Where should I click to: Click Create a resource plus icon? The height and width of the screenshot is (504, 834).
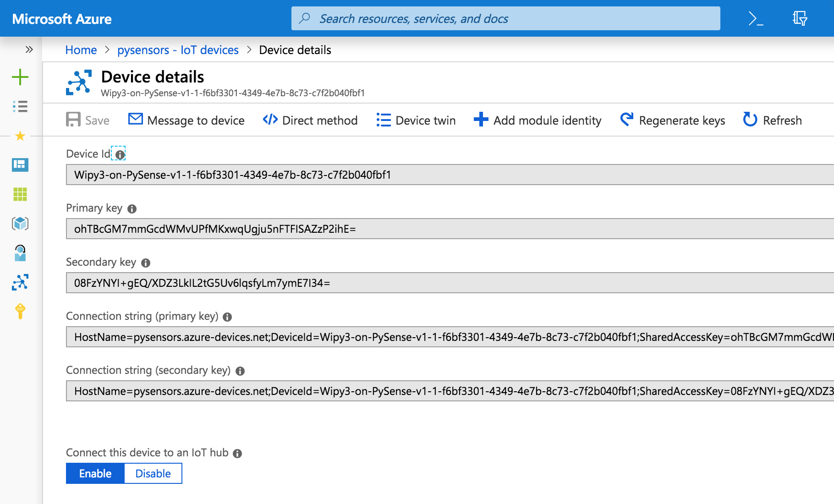coord(20,77)
